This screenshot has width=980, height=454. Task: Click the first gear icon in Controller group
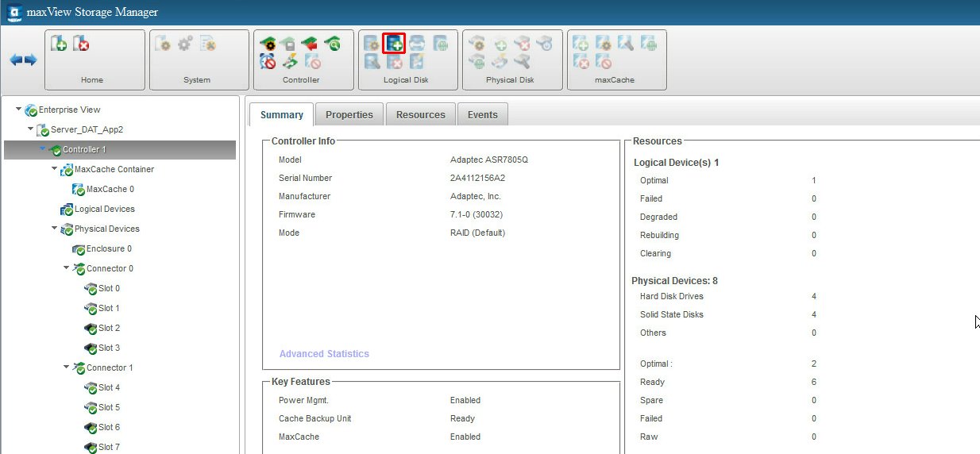tap(268, 44)
